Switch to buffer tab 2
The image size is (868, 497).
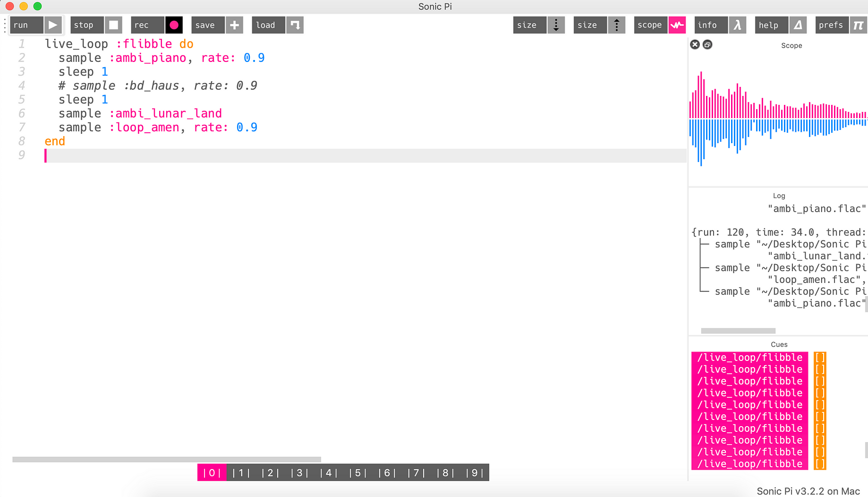270,472
